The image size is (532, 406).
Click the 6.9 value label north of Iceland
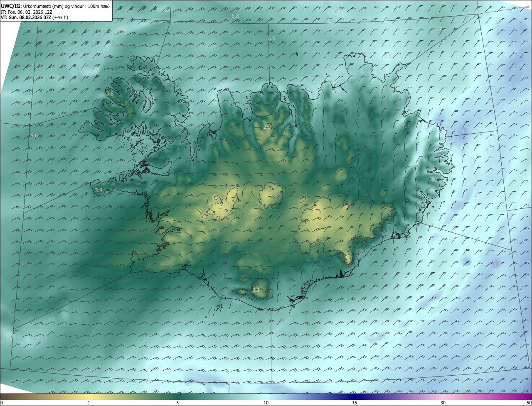point(271,38)
